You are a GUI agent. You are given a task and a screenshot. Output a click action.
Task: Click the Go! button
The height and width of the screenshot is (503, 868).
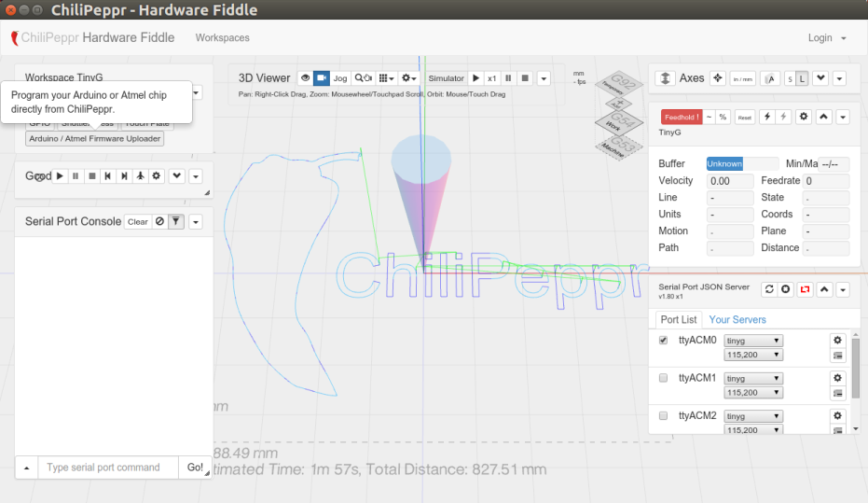[195, 468]
